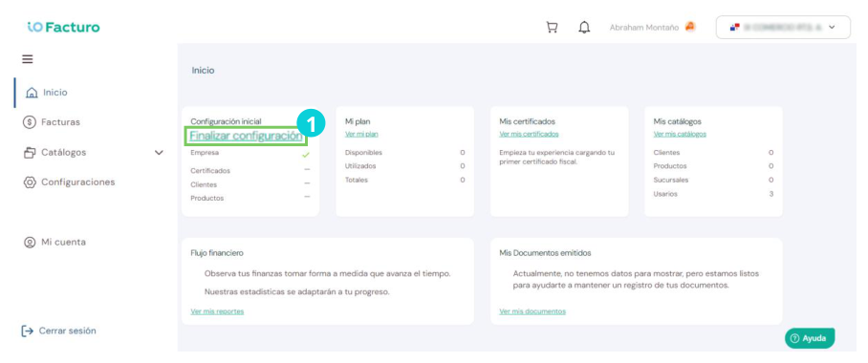Click the Configuración inicial card title
The image size is (868, 363).
tap(226, 121)
